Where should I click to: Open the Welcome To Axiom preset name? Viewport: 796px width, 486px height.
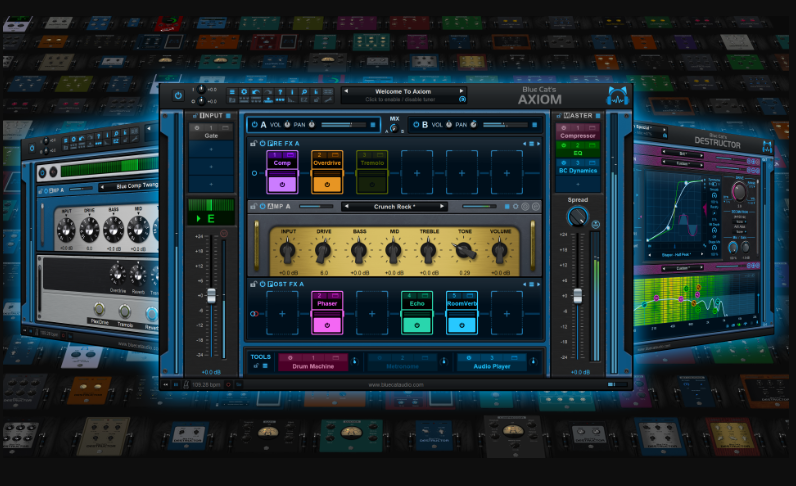tap(403, 91)
